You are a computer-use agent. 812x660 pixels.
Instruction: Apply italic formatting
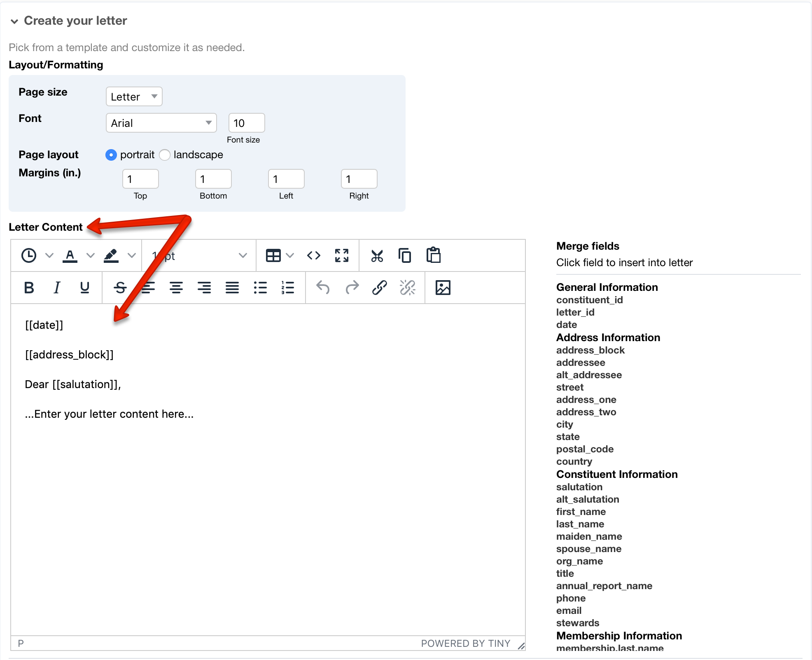pos(57,288)
